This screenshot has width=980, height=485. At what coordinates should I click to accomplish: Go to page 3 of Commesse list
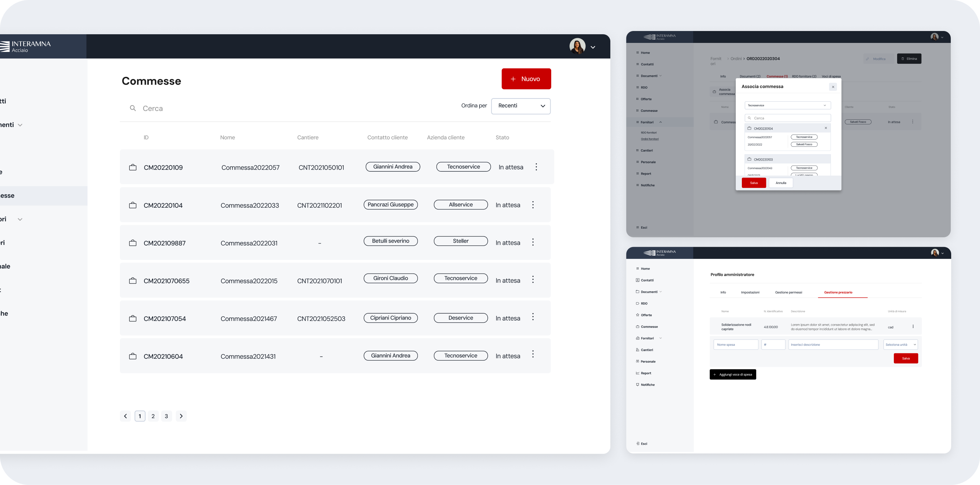(x=166, y=416)
